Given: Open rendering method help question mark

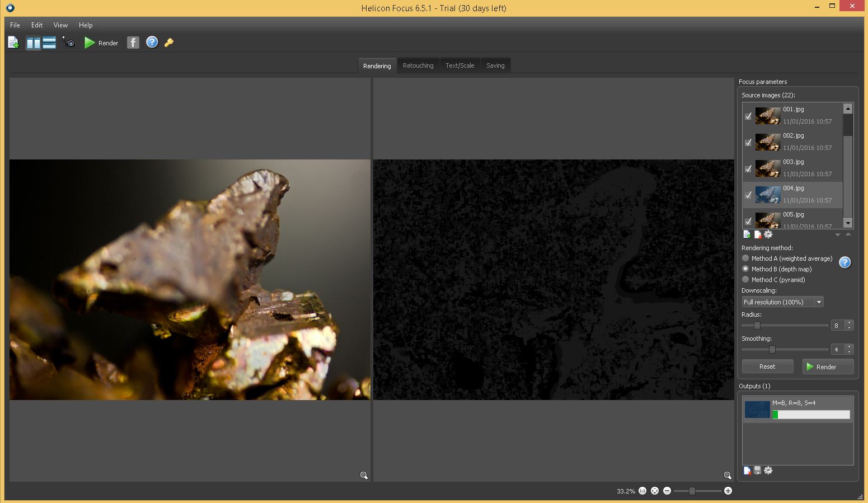Looking at the screenshot, I should click(x=845, y=262).
